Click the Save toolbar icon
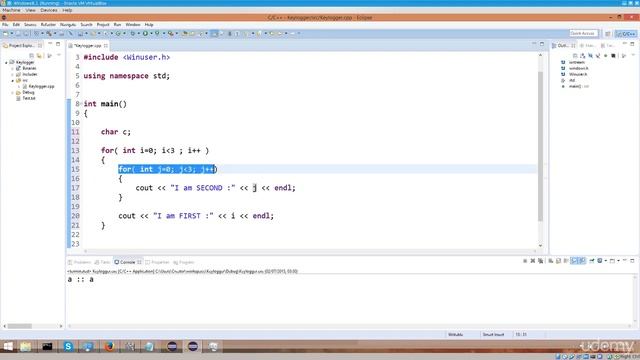The height and width of the screenshot is (360, 640). coord(18,33)
